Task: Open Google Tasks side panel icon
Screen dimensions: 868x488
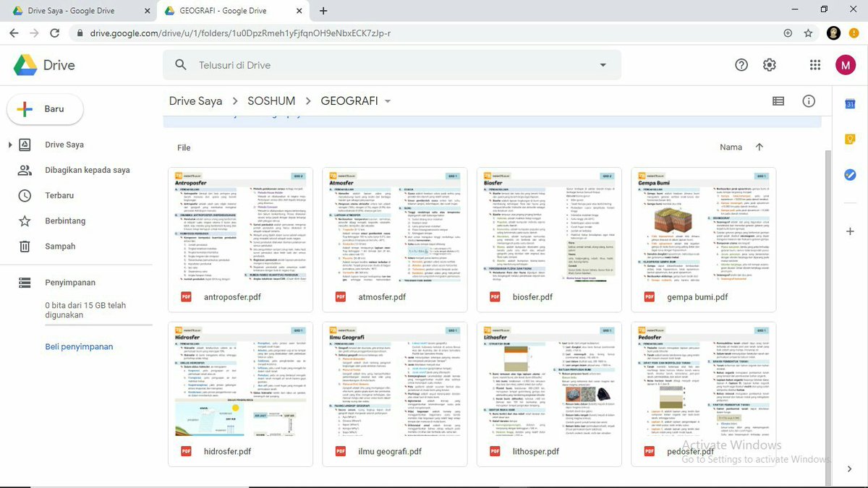Action: [x=851, y=175]
